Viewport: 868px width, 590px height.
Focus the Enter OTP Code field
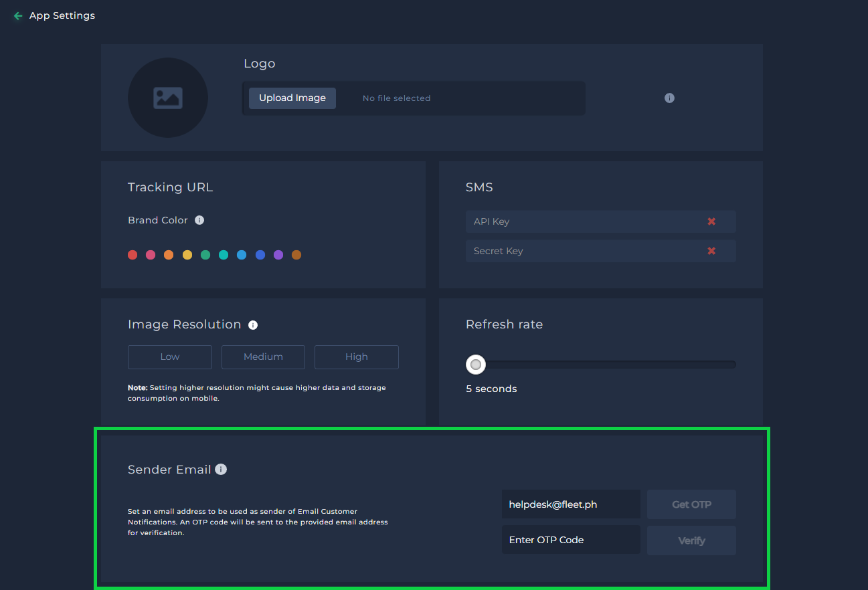[571, 540]
